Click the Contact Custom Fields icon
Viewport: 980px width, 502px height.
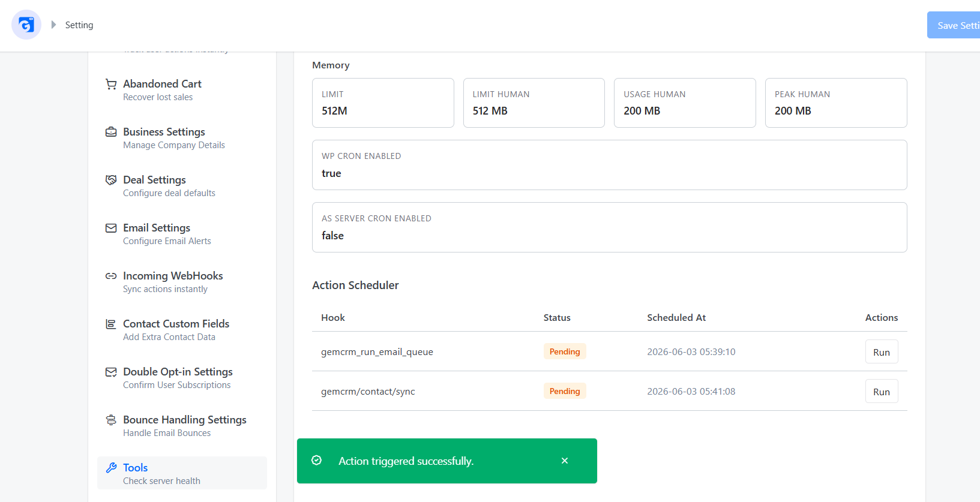click(111, 324)
